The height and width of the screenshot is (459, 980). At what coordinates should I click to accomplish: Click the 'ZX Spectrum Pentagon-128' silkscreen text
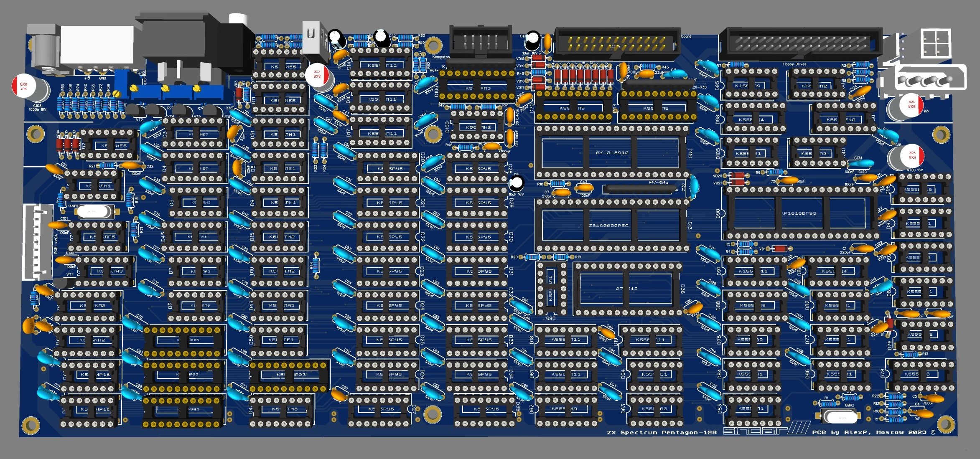point(661,432)
